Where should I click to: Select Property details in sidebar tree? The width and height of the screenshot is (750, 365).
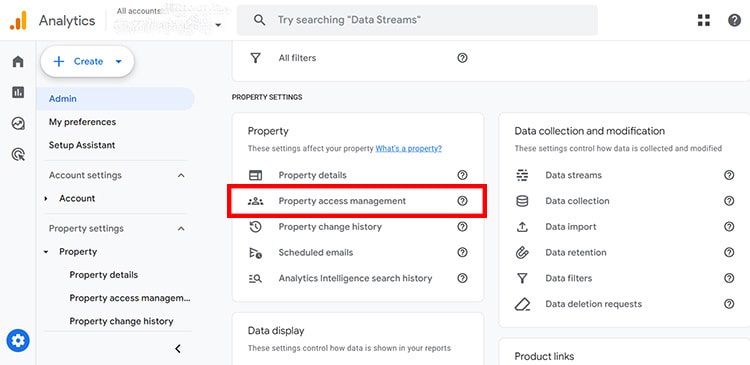[104, 275]
